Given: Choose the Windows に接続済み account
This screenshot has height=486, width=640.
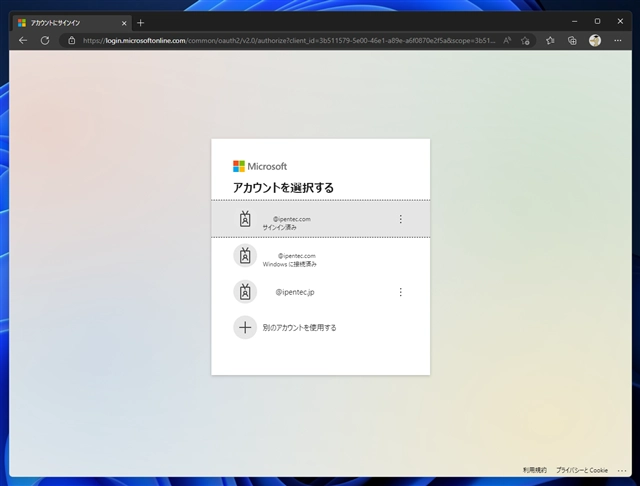Looking at the screenshot, I should pyautogui.click(x=320, y=256).
